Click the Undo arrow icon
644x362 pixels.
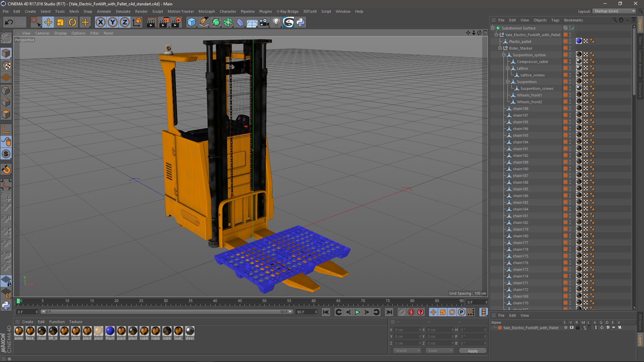9,22
